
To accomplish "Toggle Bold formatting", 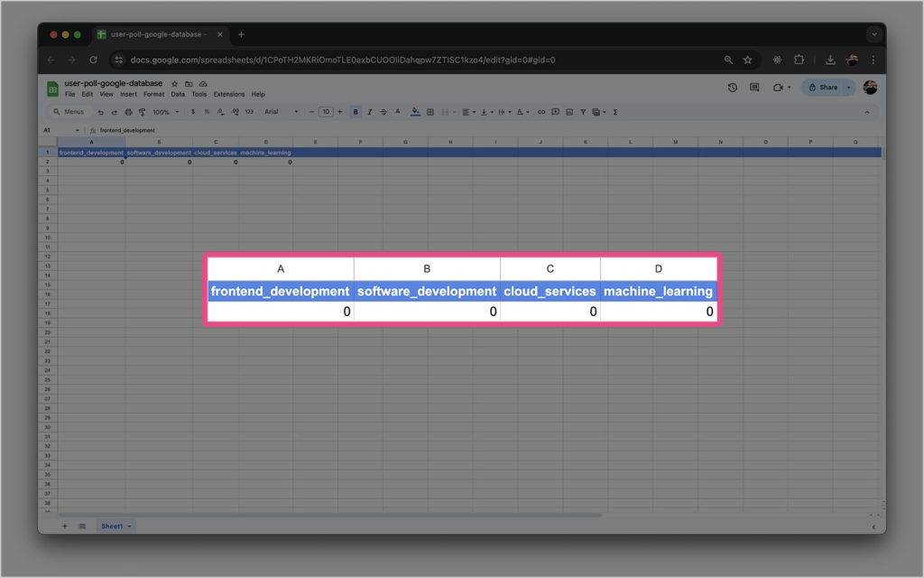I will pyautogui.click(x=356, y=112).
